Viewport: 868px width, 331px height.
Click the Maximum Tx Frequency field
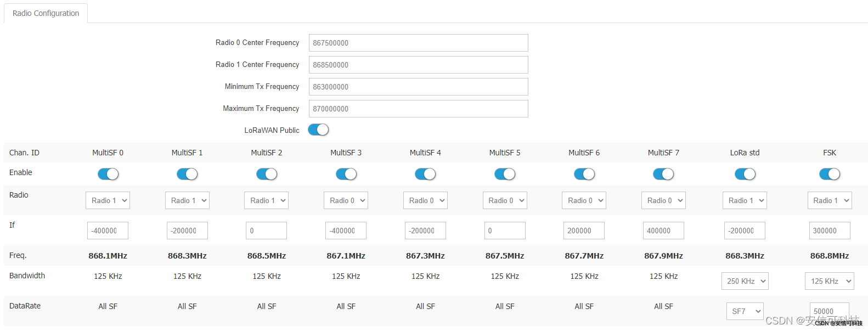click(x=418, y=109)
